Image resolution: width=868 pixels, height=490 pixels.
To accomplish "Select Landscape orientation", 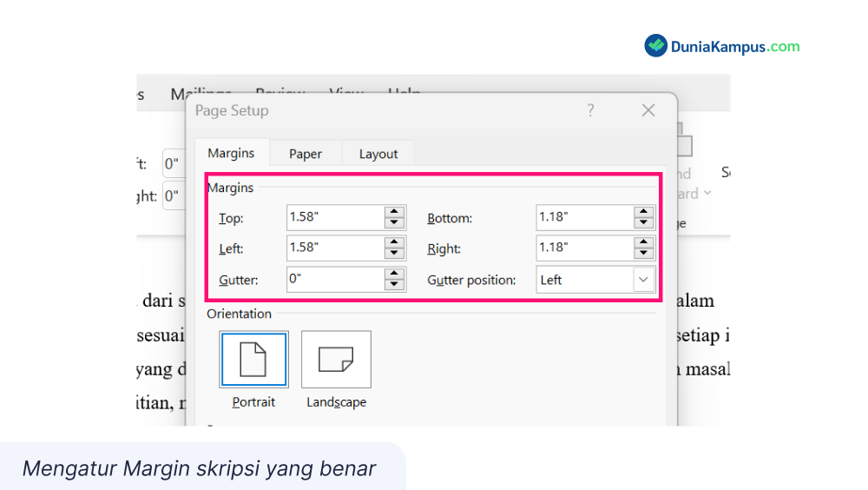I will click(x=336, y=359).
